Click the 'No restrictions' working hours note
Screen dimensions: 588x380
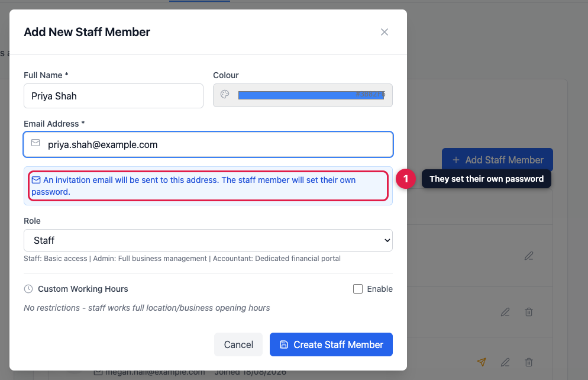point(147,308)
